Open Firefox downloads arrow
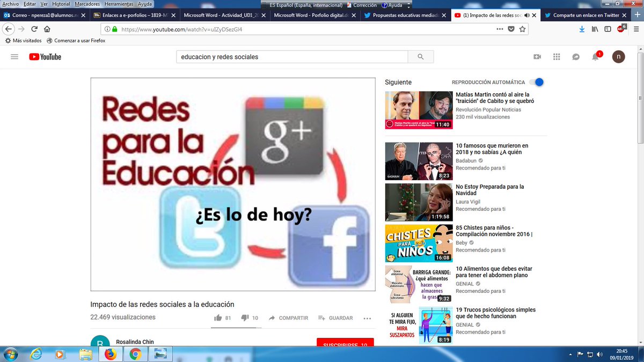Image resolution: width=644 pixels, height=362 pixels. pos(582,29)
